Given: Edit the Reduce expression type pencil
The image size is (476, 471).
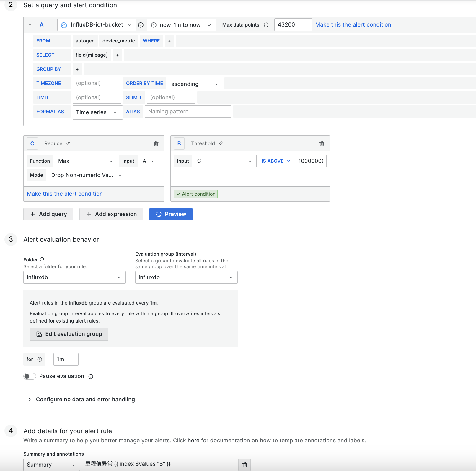Looking at the screenshot, I should tap(68, 143).
